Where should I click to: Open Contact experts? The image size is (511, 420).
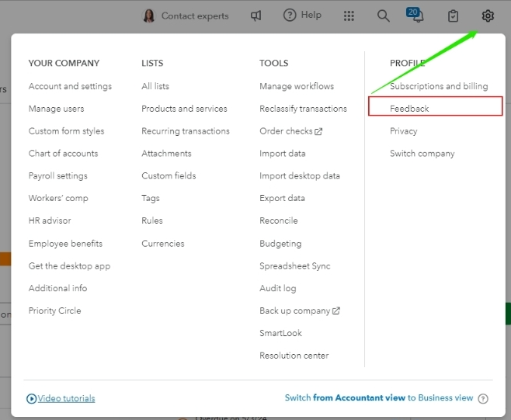186,16
